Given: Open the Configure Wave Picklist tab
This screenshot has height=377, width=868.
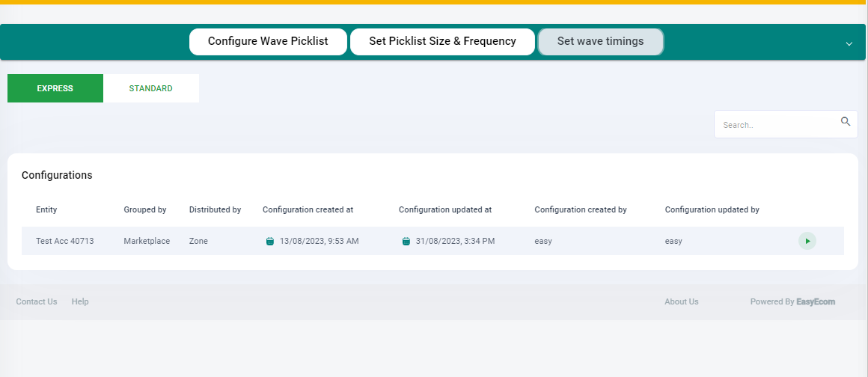Looking at the screenshot, I should pyautogui.click(x=268, y=42).
